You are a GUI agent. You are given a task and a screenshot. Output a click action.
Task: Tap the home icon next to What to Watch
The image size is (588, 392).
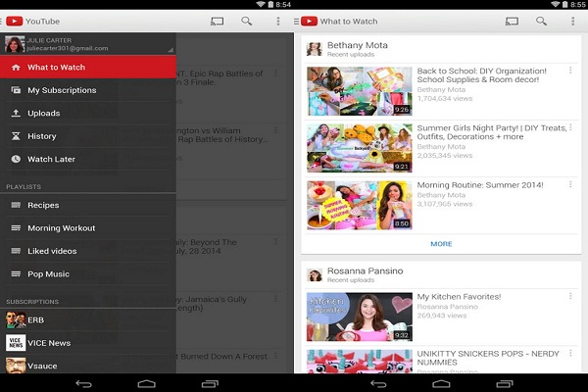(16, 68)
